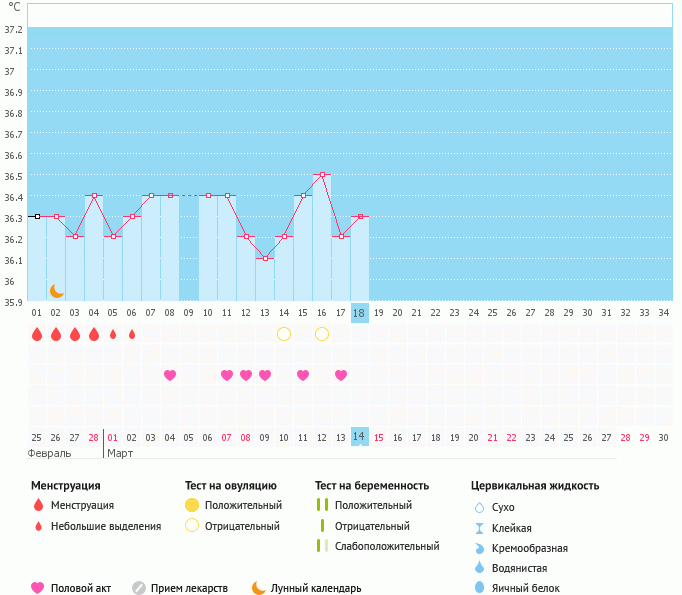Click the pink heart on cycle day 08

[170, 375]
